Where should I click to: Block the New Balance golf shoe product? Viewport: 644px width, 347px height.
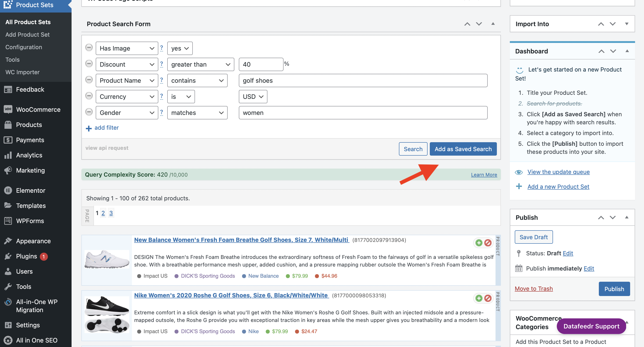[x=488, y=243]
